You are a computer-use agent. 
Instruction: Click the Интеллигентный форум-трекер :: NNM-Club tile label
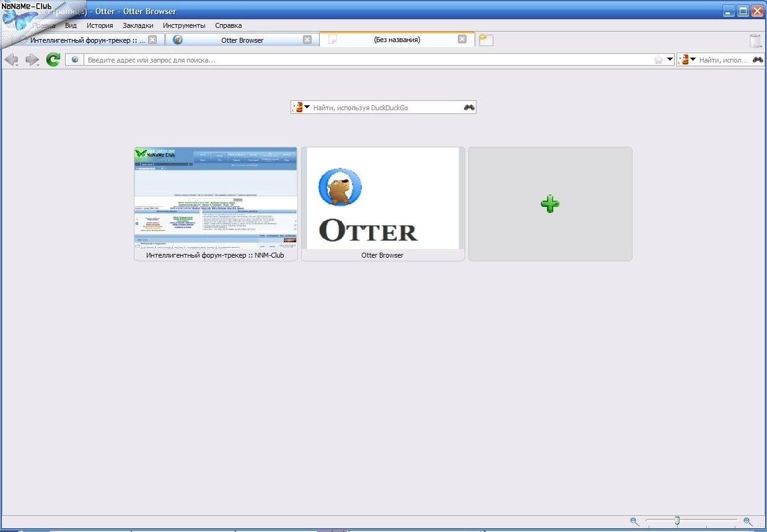(215, 255)
